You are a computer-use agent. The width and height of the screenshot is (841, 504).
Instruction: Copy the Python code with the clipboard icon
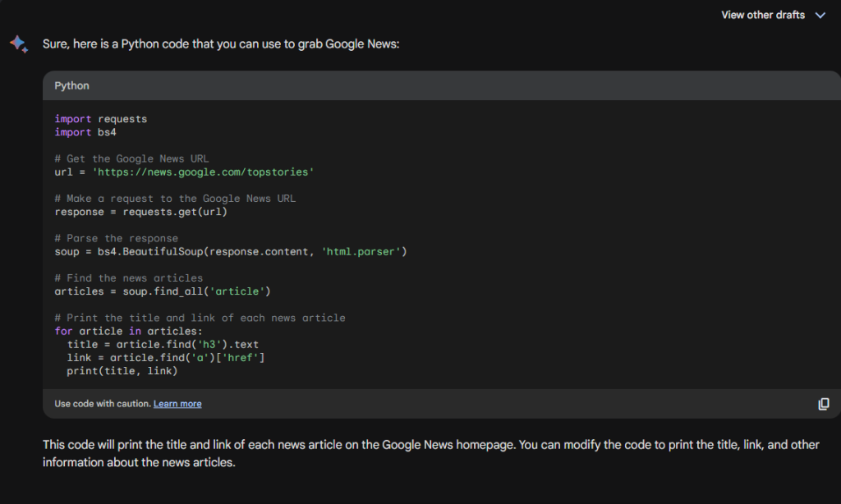[x=823, y=404]
